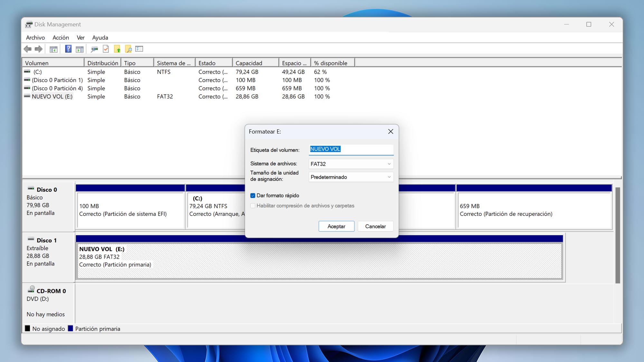The image size is (644, 362).
Task: Click the forward navigation arrow icon
Action: point(39,49)
